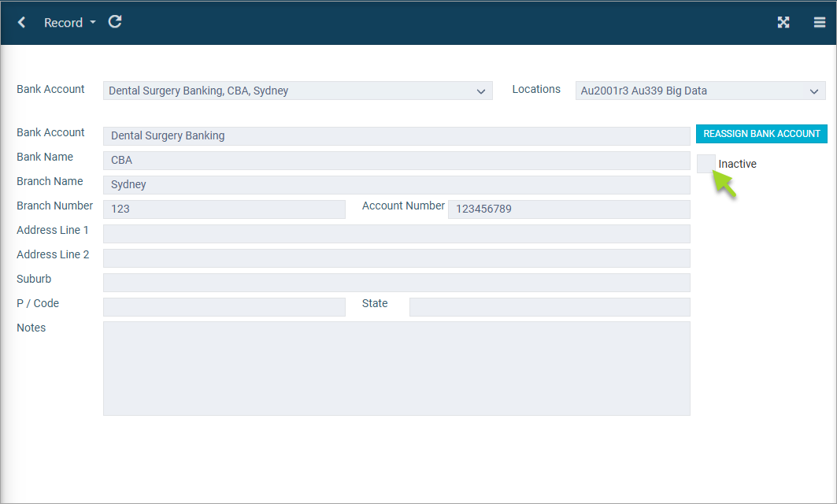Focus the Address Line 2 field
837x504 pixels.
(396, 258)
